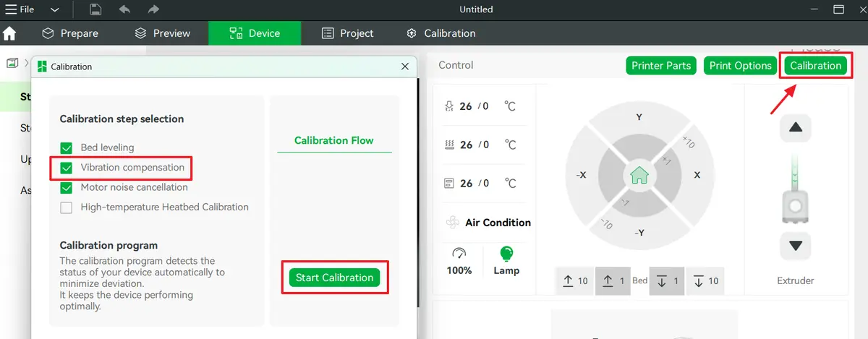Image resolution: width=868 pixels, height=339 pixels.
Task: Open the Project tab
Action: click(x=347, y=33)
